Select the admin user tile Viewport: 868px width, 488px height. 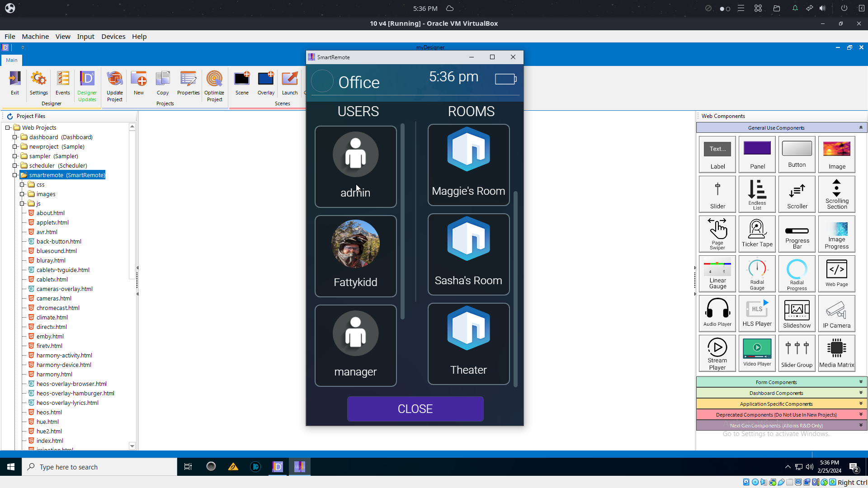(356, 167)
